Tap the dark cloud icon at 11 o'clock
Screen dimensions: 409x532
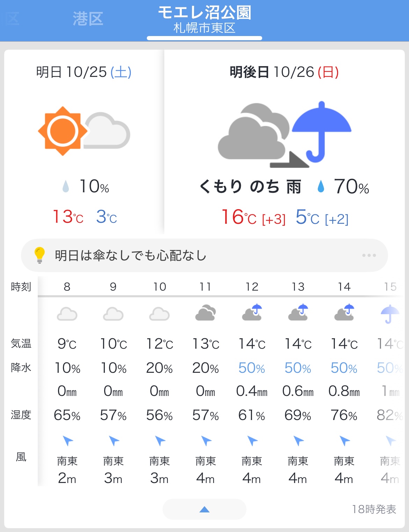(x=205, y=313)
